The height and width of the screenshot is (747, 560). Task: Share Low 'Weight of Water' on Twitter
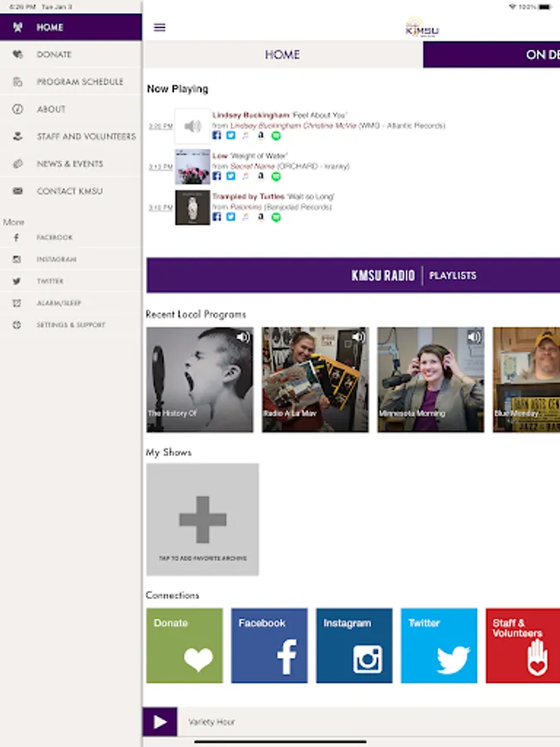coord(231,176)
